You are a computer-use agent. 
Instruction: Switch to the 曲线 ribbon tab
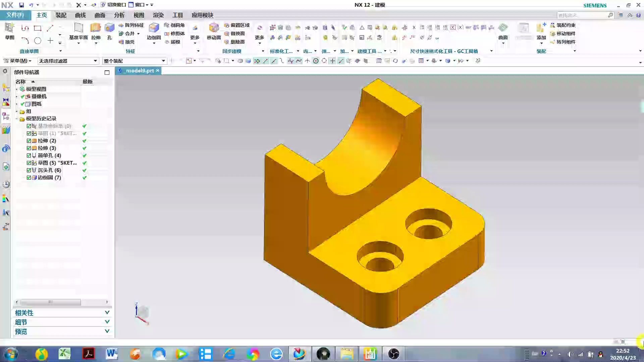[x=80, y=15]
